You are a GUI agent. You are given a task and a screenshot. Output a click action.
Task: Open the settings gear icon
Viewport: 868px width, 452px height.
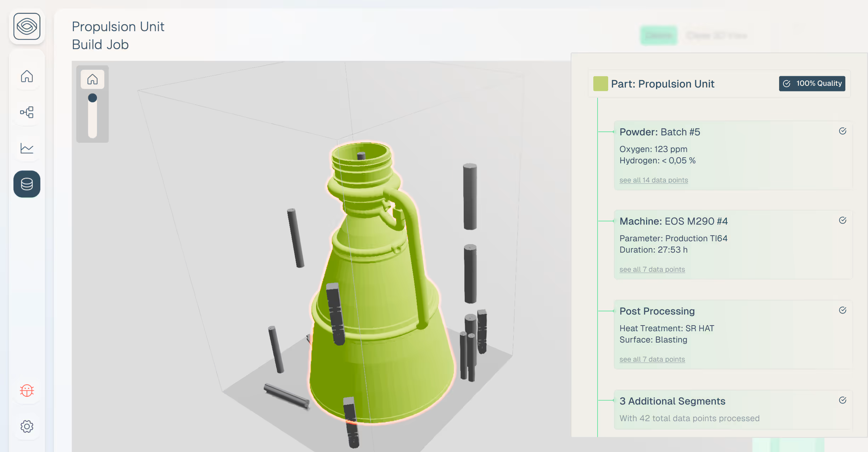[x=27, y=426]
